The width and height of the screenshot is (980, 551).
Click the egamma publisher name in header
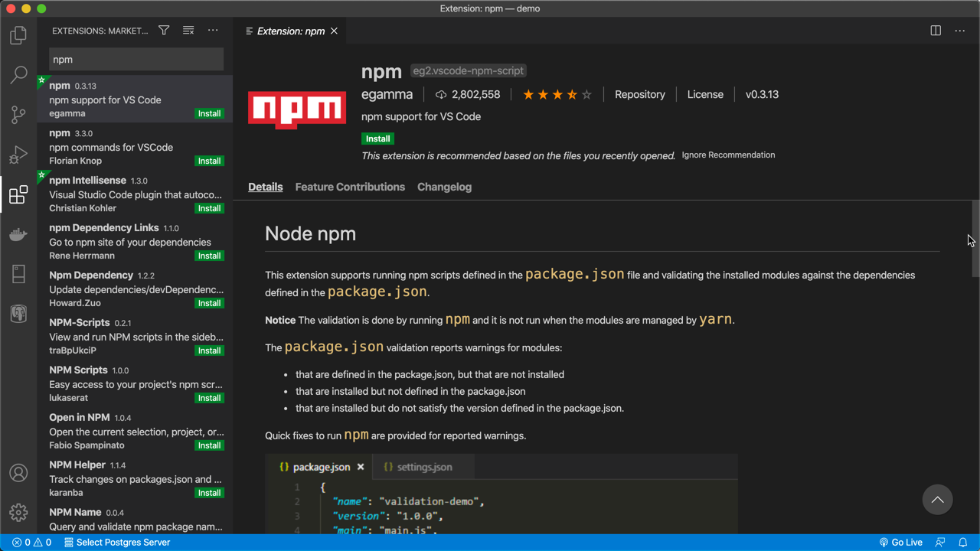point(387,95)
